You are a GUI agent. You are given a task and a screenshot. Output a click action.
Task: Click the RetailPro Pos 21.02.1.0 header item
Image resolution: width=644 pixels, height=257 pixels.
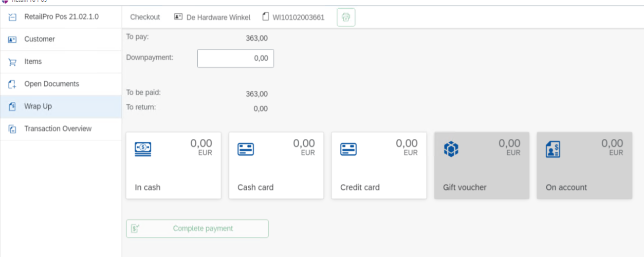pyautogui.click(x=61, y=16)
